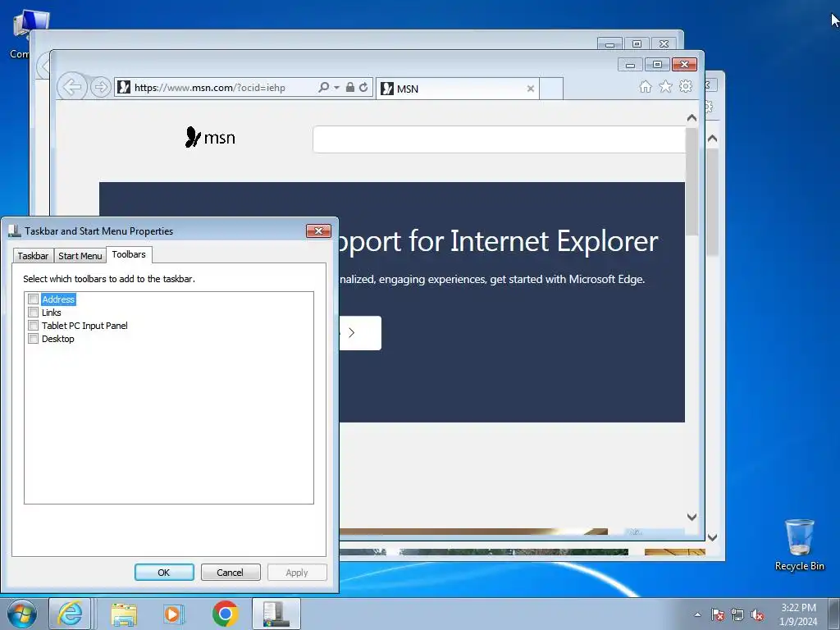Open the Tools gear menu in Internet Explorer

tap(686, 86)
